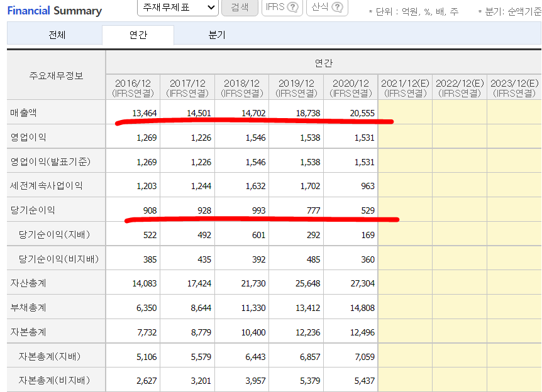The width and height of the screenshot is (542, 392).
Task: Click the 부채총계 value 14,808
Action: [362, 308]
